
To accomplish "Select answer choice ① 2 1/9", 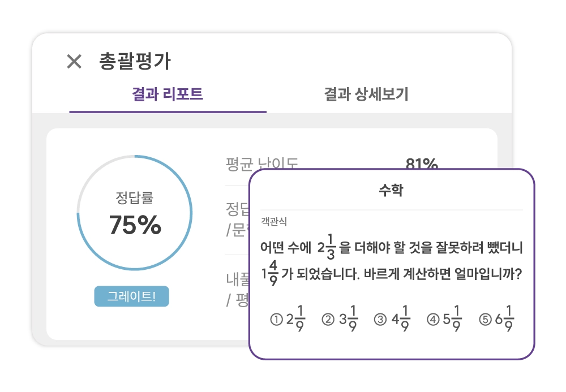I will pyautogui.click(x=289, y=320).
